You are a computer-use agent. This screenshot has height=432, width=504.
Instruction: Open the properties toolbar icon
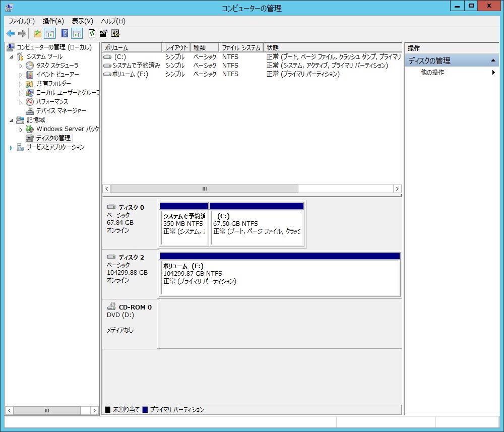tap(103, 34)
